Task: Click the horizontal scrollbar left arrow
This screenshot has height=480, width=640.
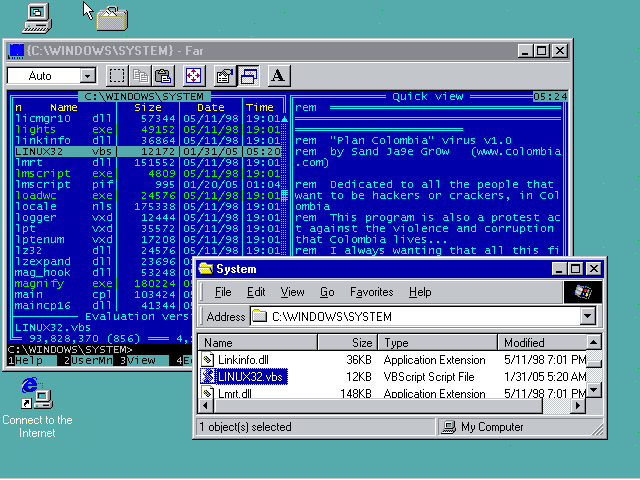Action: [205, 406]
